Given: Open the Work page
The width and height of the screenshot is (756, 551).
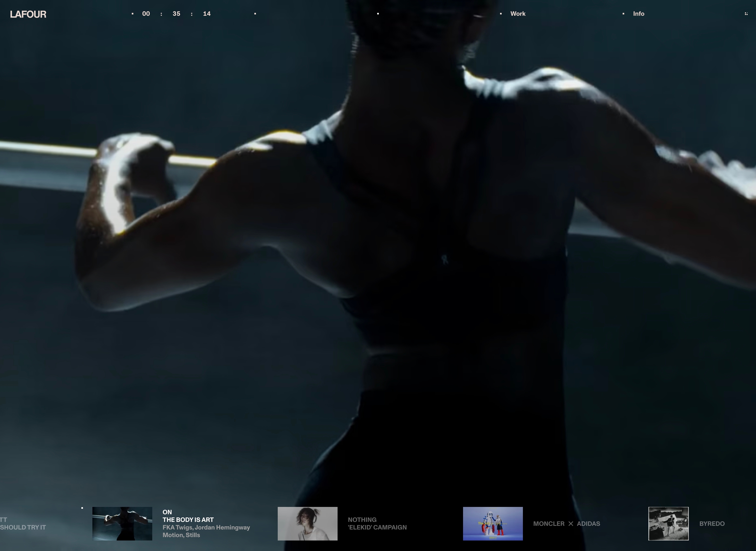Looking at the screenshot, I should click(518, 14).
